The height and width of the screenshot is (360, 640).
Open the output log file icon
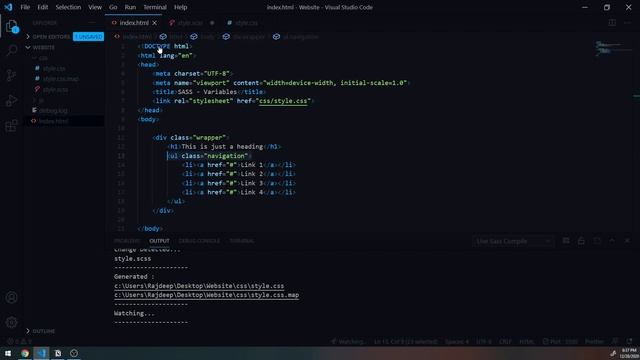click(597, 241)
